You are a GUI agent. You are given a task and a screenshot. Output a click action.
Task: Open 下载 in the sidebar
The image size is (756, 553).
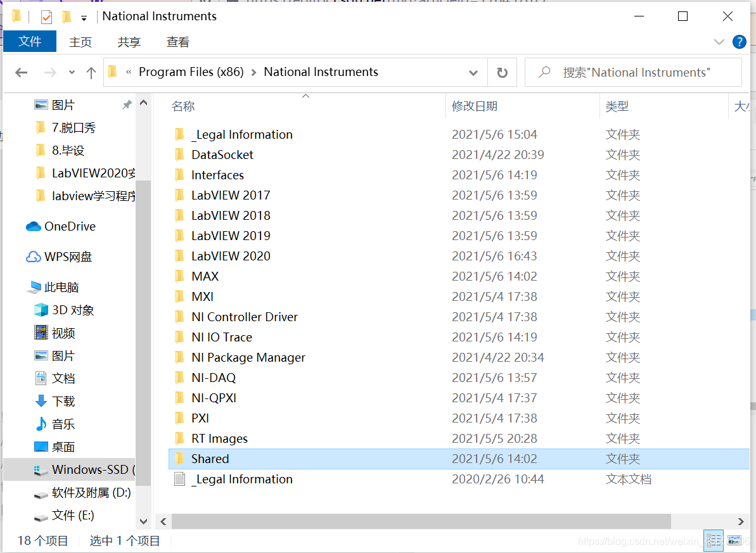(63, 400)
